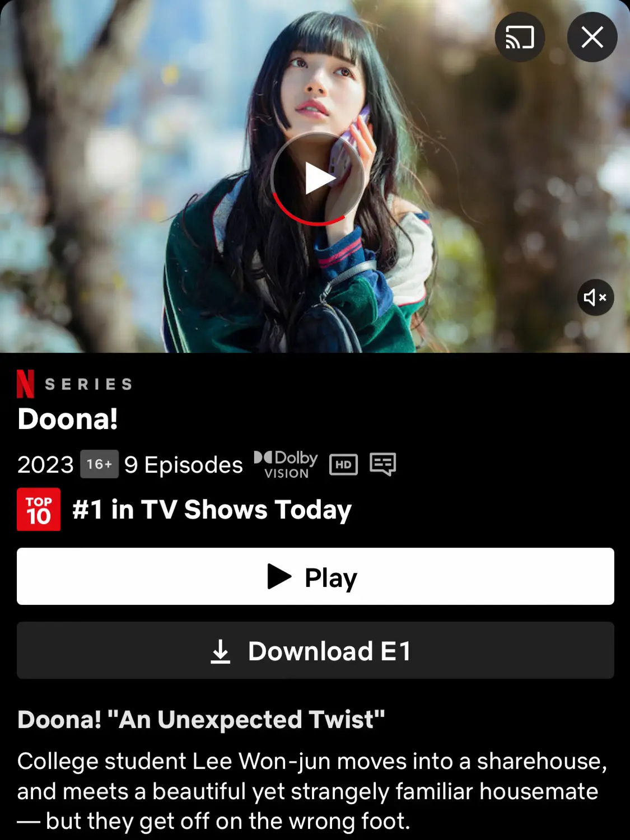Tap the download arrow icon
The image size is (630, 840).
(221, 651)
